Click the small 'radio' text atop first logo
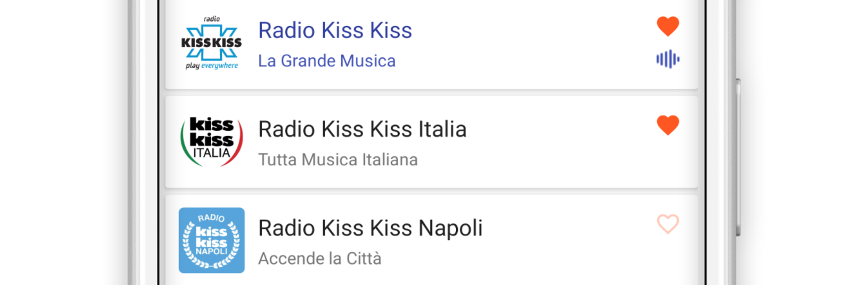This screenshot has height=285, width=868. (212, 19)
